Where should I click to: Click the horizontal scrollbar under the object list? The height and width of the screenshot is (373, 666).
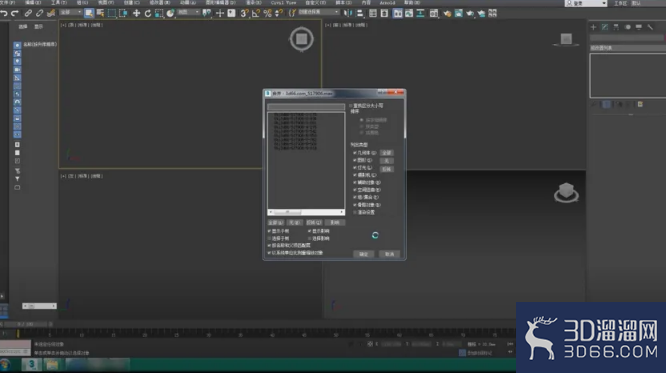[x=306, y=212]
